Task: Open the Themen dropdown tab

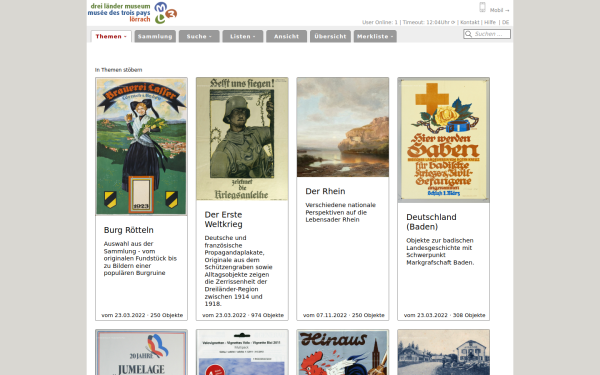Action: [x=111, y=36]
